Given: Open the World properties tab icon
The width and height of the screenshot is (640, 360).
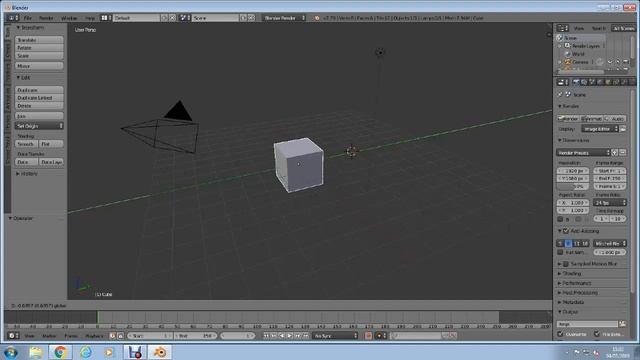Looking at the screenshot, I should [x=600, y=82].
